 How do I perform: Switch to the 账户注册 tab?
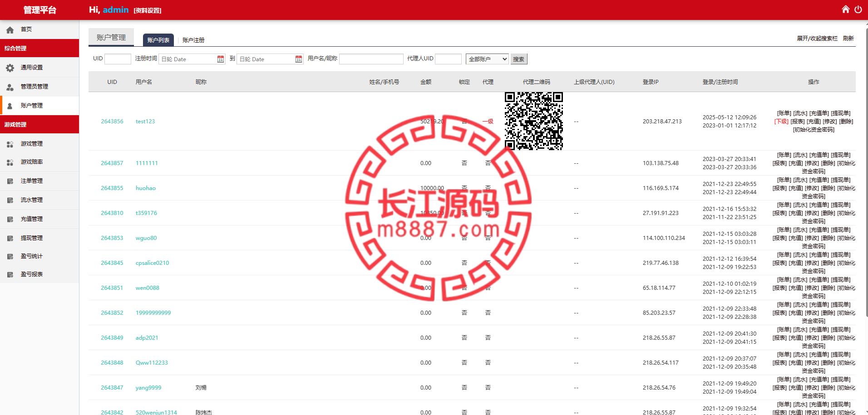click(193, 40)
